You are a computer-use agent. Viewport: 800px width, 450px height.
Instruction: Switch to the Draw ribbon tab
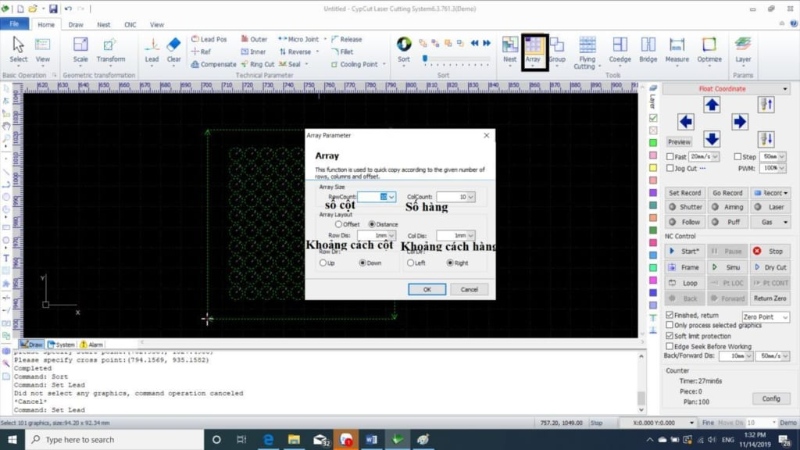(x=76, y=24)
